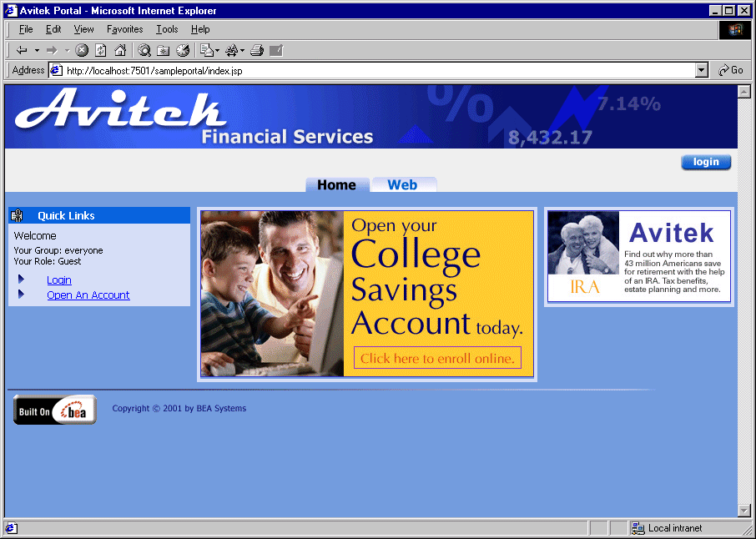756x539 pixels.
Task: Click the 'Address' toolbar label
Action: click(x=28, y=70)
